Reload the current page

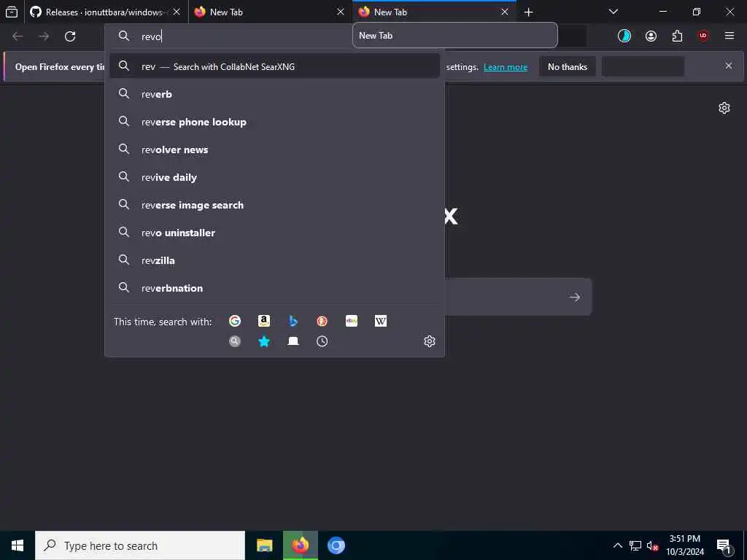tap(70, 36)
